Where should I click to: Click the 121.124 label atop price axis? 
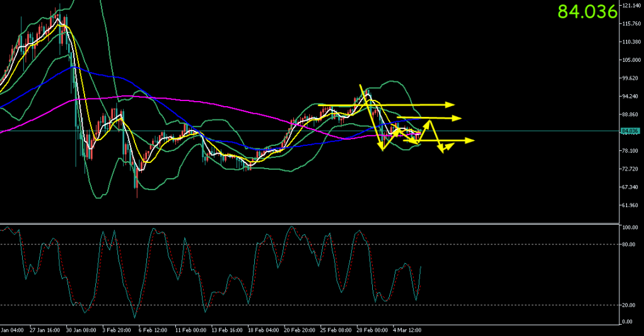631,6
